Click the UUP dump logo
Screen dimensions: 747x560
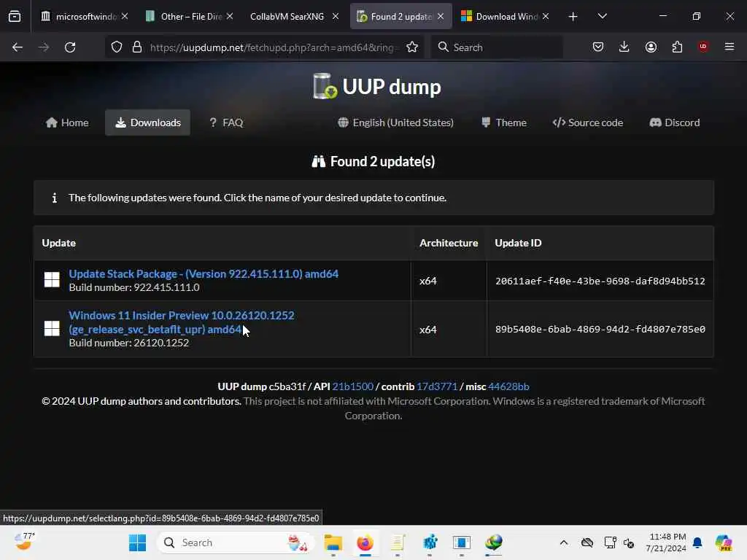(377, 87)
